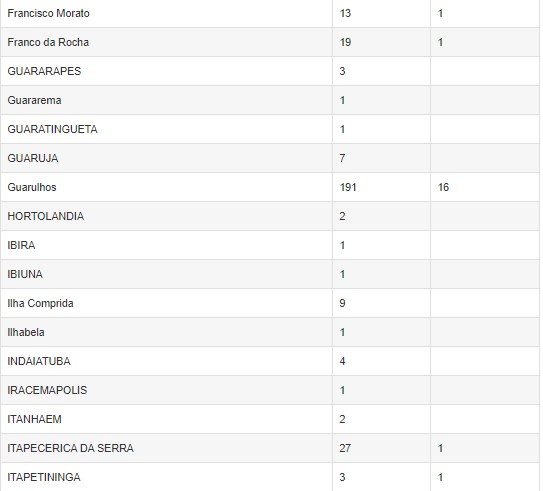543x491 pixels.
Task: Select the value 191 for Guarulhos
Action: pyautogui.click(x=348, y=187)
